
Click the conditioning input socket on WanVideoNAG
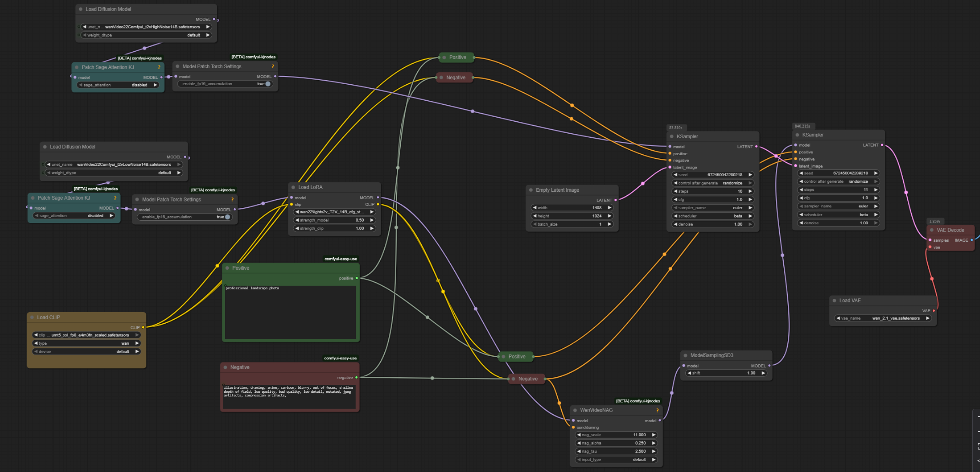(x=573, y=428)
